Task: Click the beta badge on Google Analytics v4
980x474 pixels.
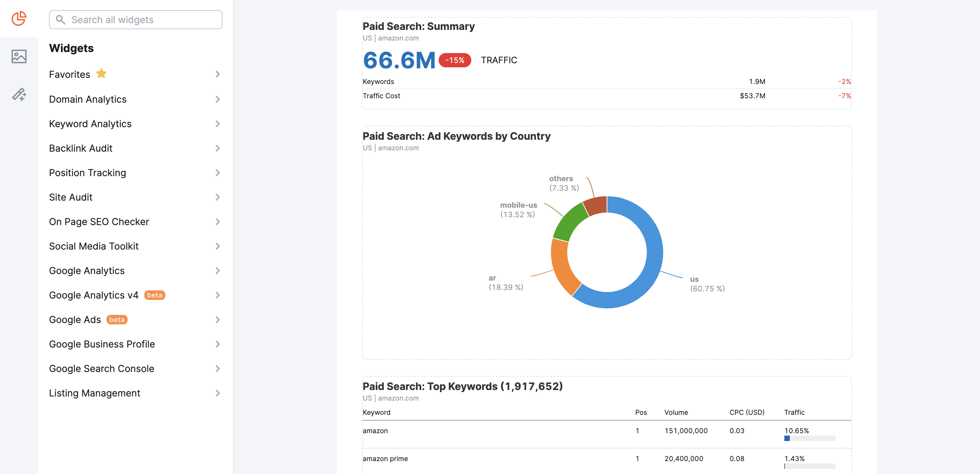Action: tap(155, 295)
